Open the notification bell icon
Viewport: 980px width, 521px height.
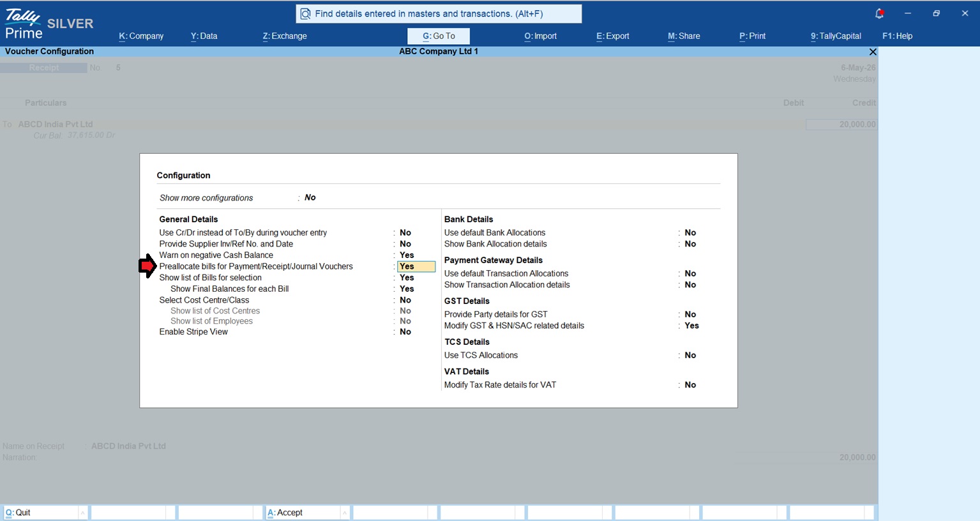(x=879, y=13)
